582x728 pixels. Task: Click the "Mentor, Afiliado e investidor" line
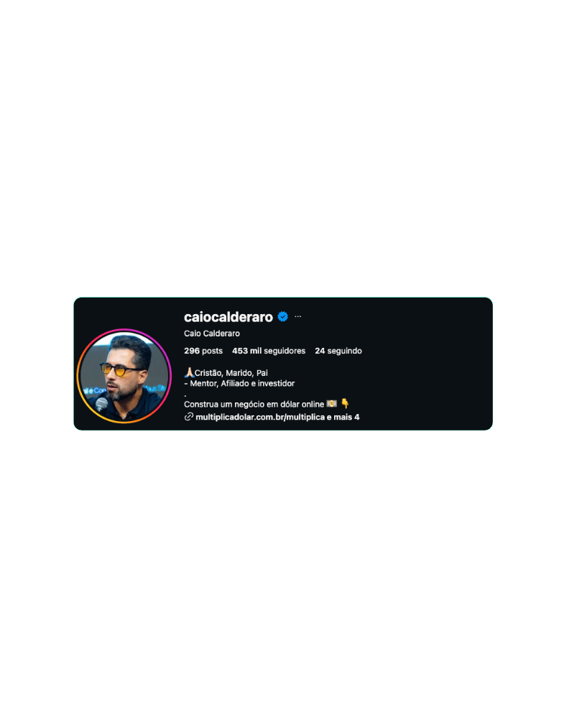242,384
